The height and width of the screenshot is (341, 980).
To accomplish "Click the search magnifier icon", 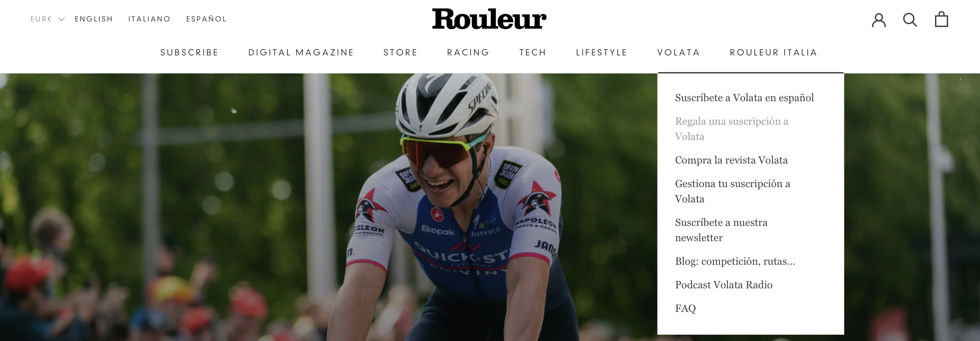I will [910, 19].
